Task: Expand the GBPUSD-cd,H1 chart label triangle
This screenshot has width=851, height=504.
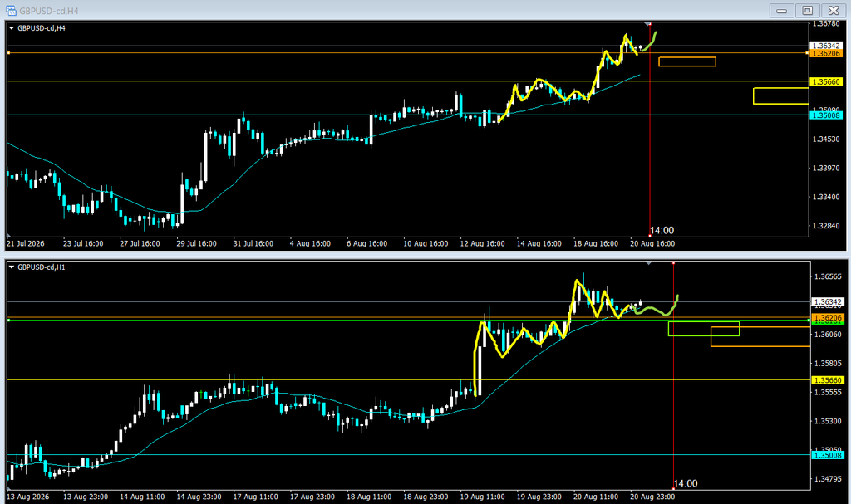Action: pyautogui.click(x=12, y=267)
